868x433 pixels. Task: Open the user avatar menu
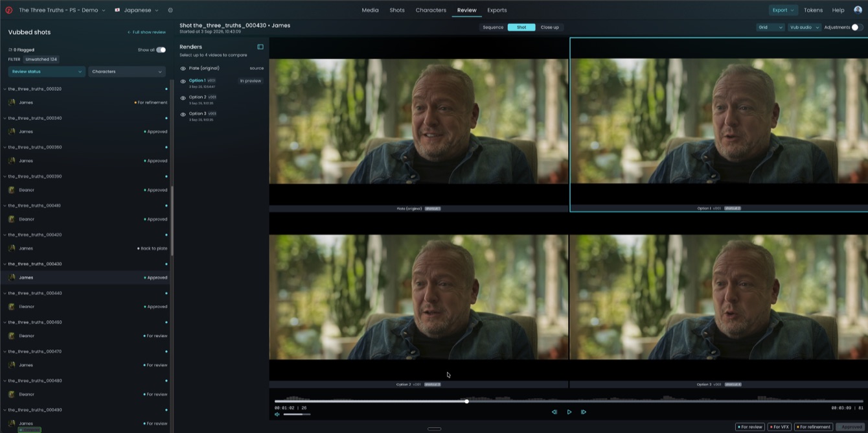pyautogui.click(x=858, y=10)
